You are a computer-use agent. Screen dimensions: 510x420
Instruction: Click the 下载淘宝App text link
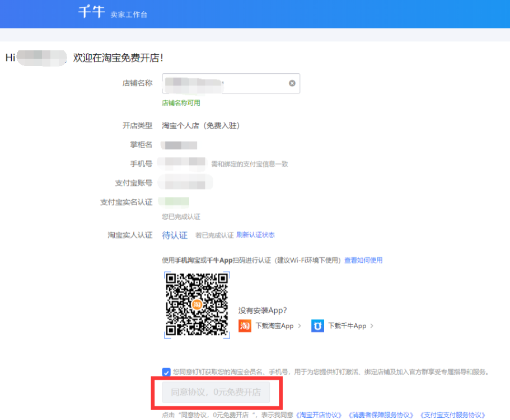point(274,325)
